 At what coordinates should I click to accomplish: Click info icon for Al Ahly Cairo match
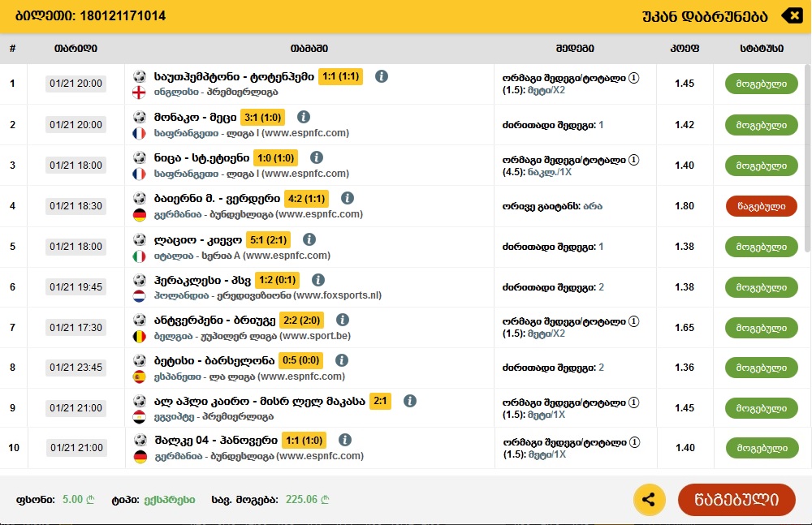410,401
